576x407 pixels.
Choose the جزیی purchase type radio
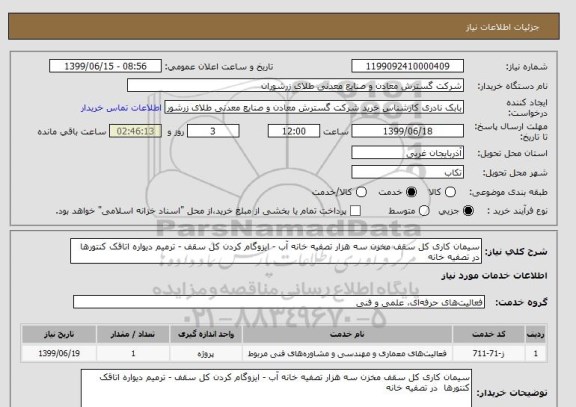[x=468, y=211]
